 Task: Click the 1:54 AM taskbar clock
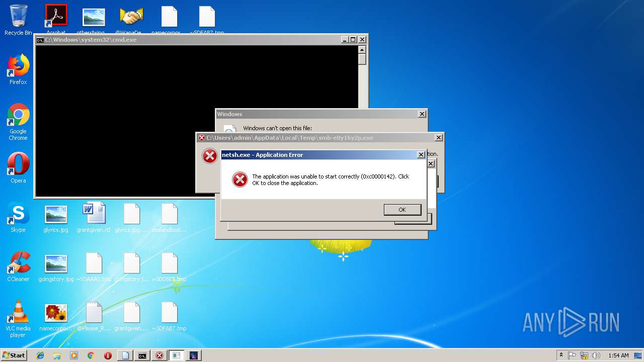618,355
